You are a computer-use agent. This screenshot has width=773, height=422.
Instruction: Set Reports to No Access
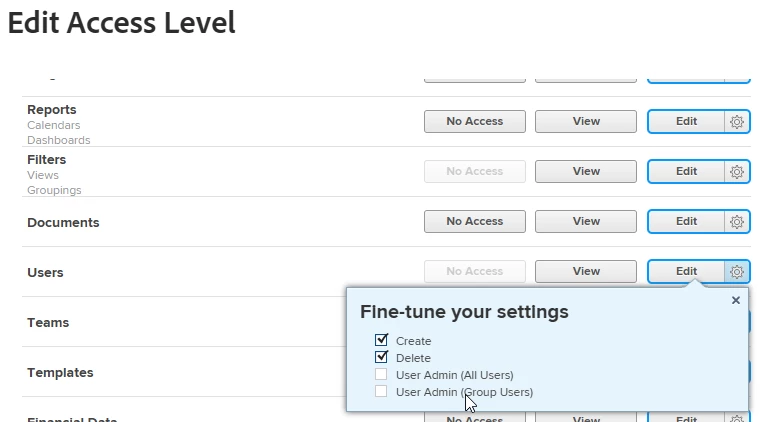click(475, 121)
